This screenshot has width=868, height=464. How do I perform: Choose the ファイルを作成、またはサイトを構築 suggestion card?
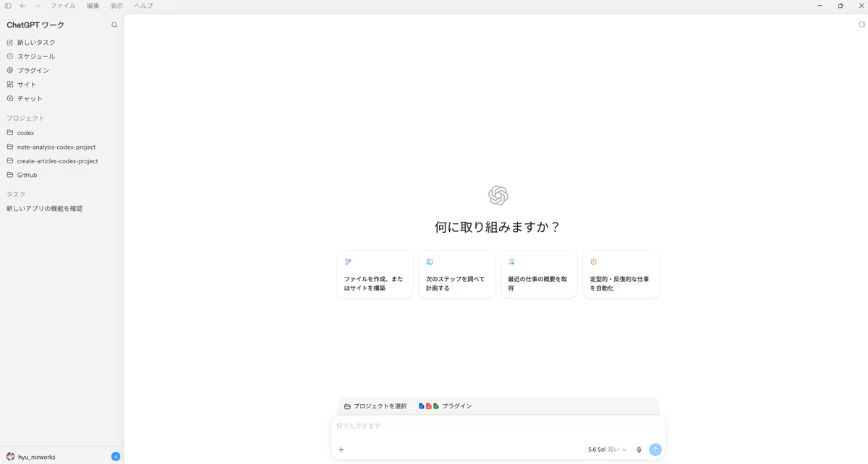click(375, 275)
